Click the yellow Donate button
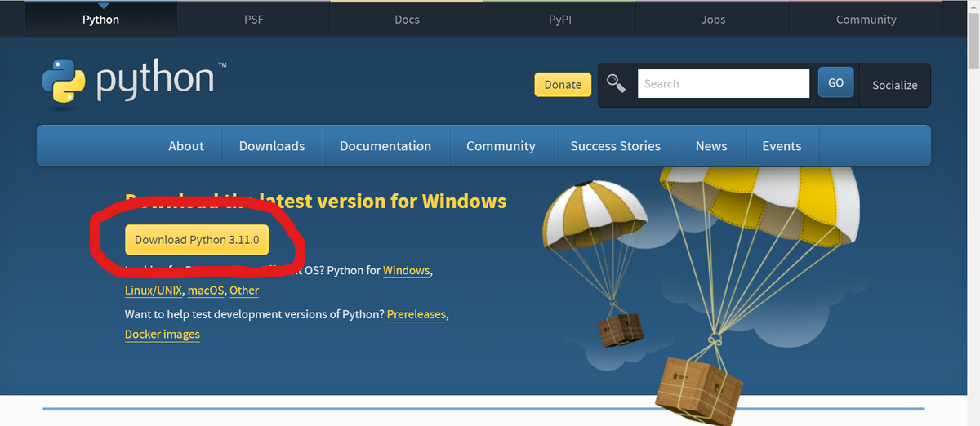The height and width of the screenshot is (426, 980). click(x=563, y=85)
